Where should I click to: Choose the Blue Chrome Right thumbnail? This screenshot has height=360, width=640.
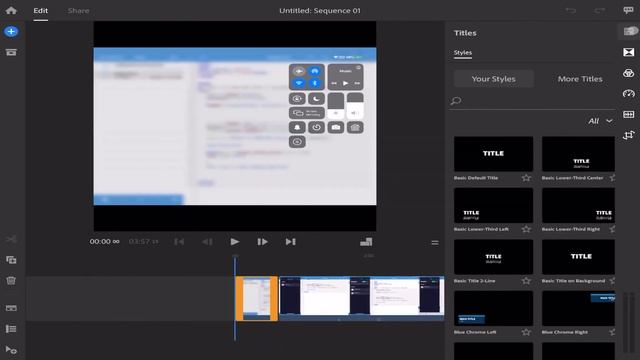[578, 308]
